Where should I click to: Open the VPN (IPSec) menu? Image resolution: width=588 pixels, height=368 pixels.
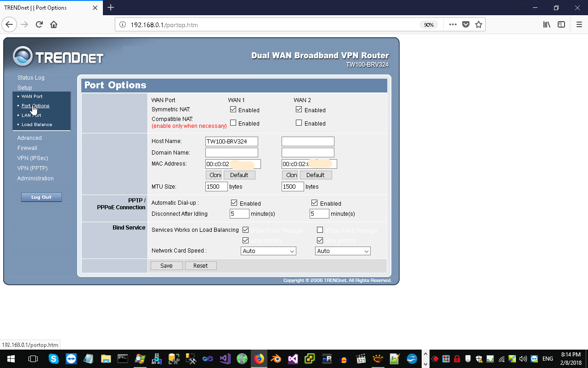[x=33, y=158]
